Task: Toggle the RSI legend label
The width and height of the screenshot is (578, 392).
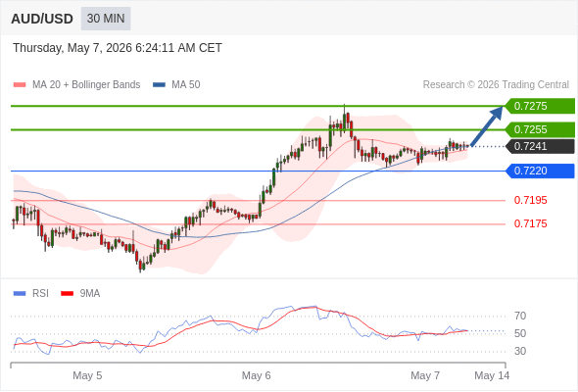Action: (40, 294)
